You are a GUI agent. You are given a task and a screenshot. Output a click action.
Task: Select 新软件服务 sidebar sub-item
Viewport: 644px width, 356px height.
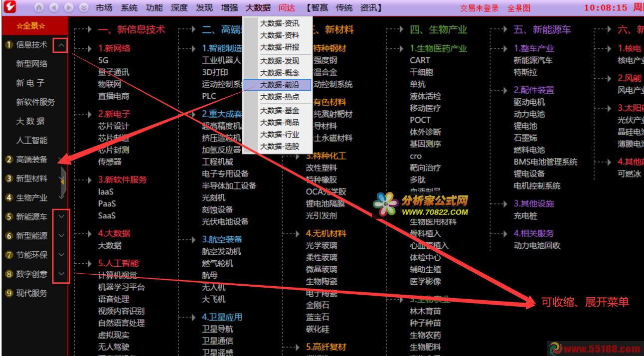pos(35,102)
